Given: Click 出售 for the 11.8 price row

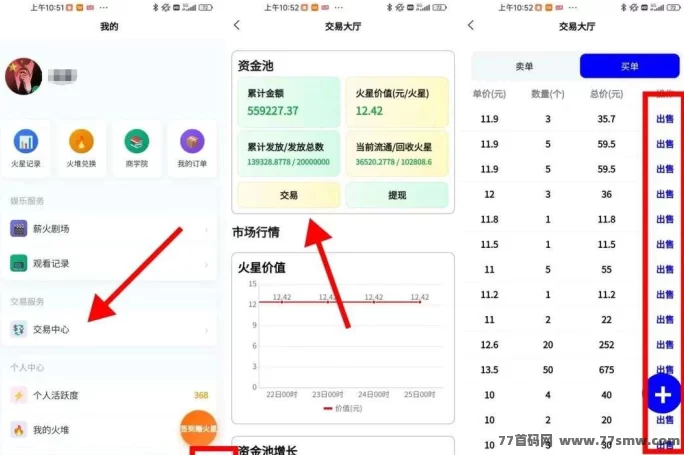Looking at the screenshot, I should point(665,219).
